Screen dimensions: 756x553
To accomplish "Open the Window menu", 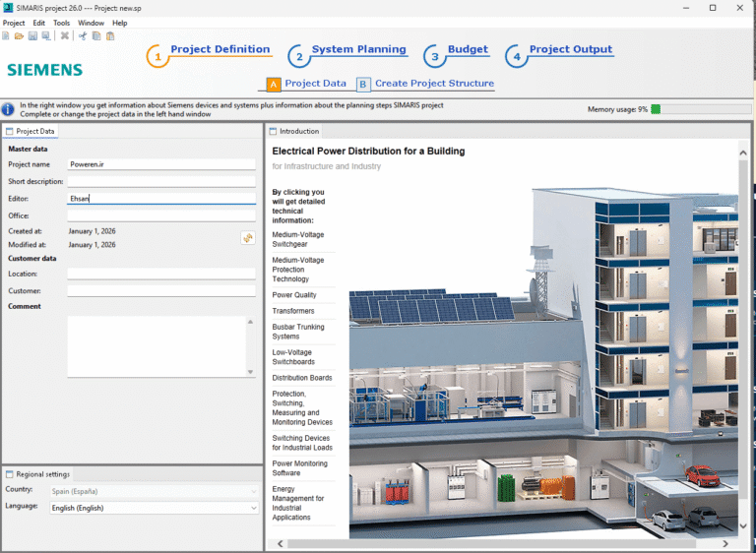I will coord(91,23).
